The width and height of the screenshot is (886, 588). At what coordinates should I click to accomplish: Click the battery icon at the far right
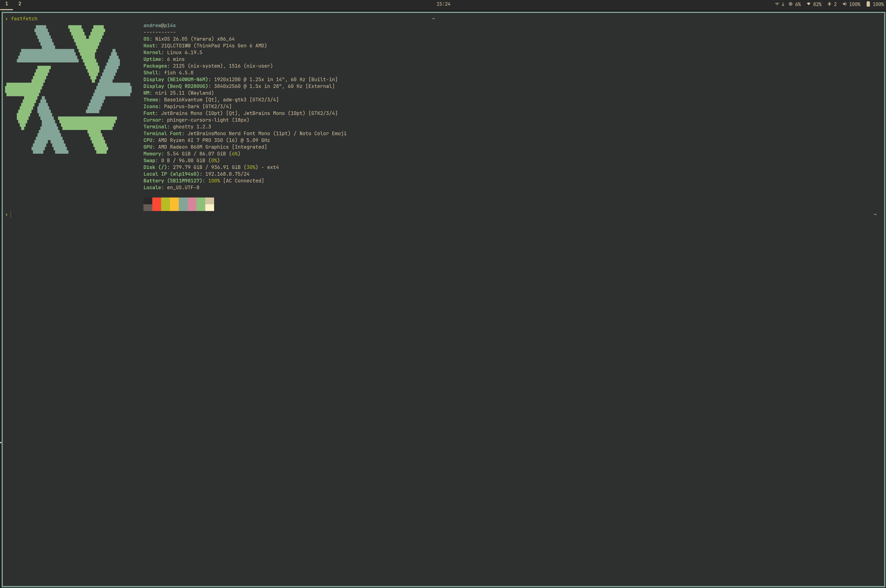[868, 4]
